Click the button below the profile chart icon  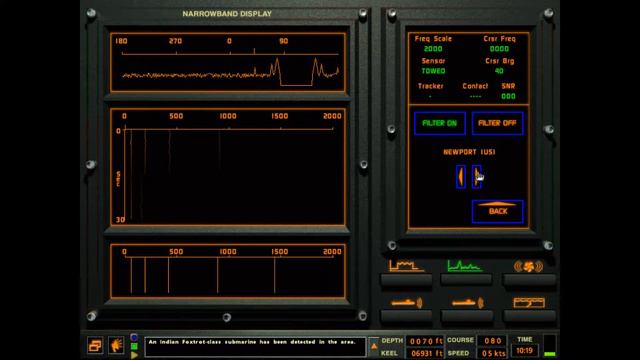coord(529,316)
